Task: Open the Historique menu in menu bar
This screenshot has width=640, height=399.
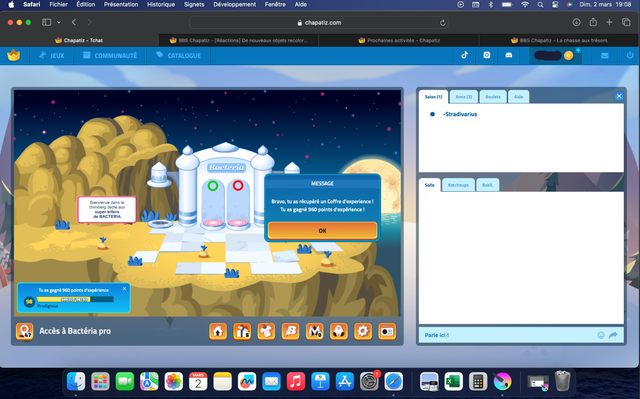Action: point(161,4)
